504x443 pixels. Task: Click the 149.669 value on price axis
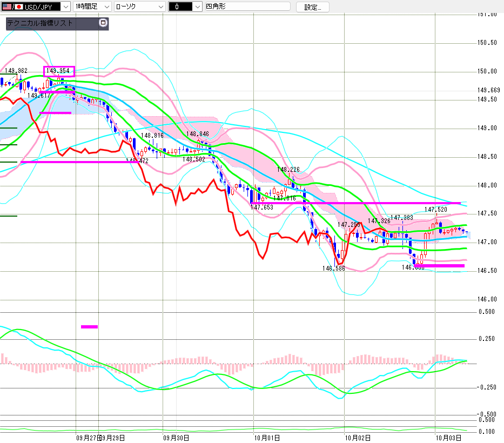(488, 90)
